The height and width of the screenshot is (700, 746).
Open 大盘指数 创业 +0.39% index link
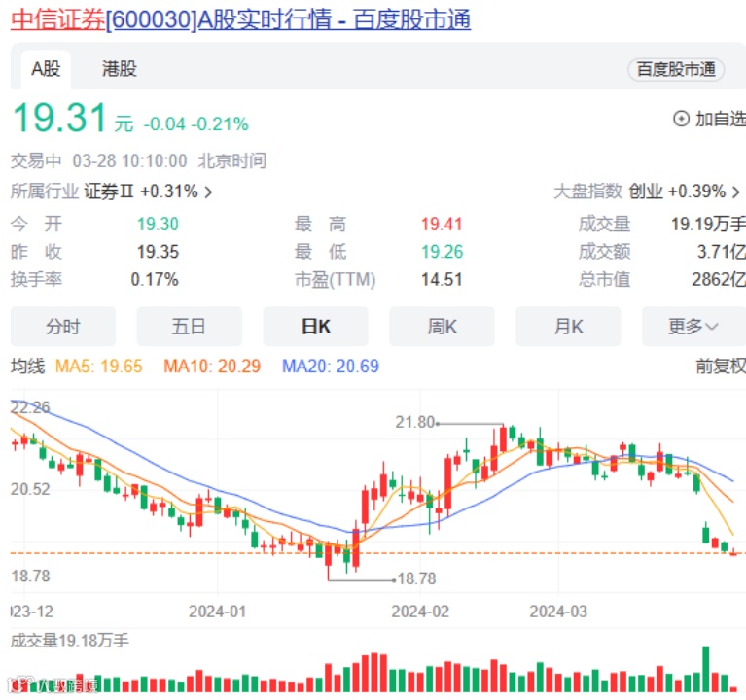point(647,192)
